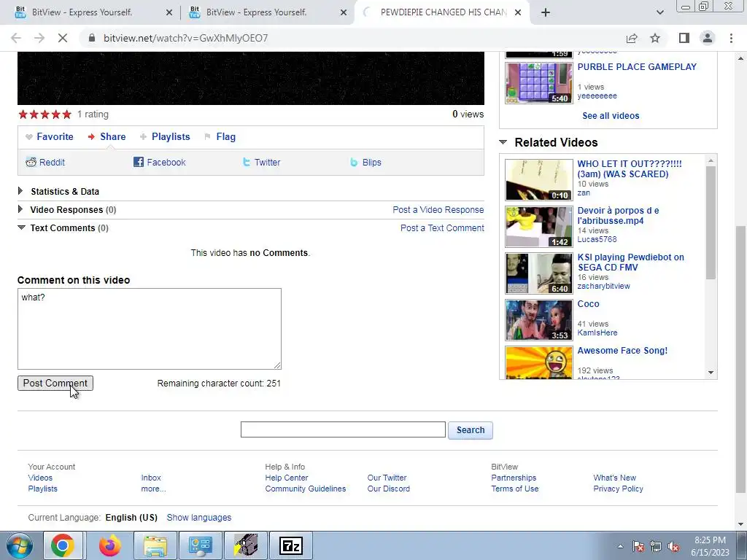Expand the Video Responses section

[x=20, y=209]
